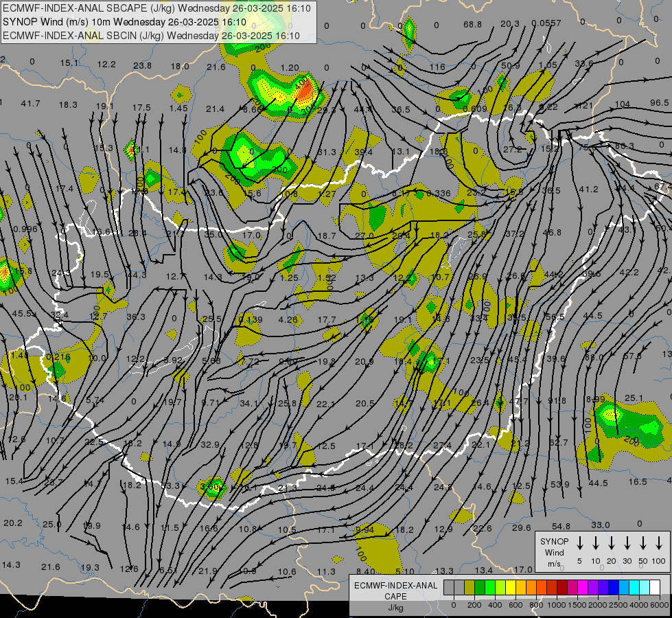Click the wind arrow above the 100 label

659,543
